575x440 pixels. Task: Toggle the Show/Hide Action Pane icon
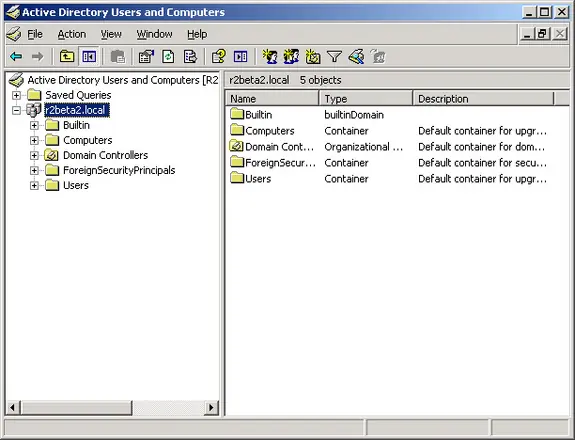(x=241, y=56)
